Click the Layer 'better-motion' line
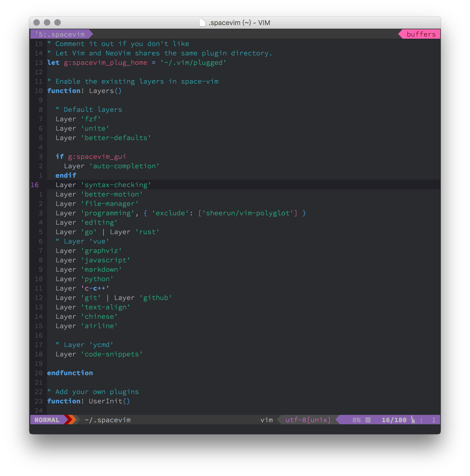Viewport: 470px width, 476px height. coord(99,194)
